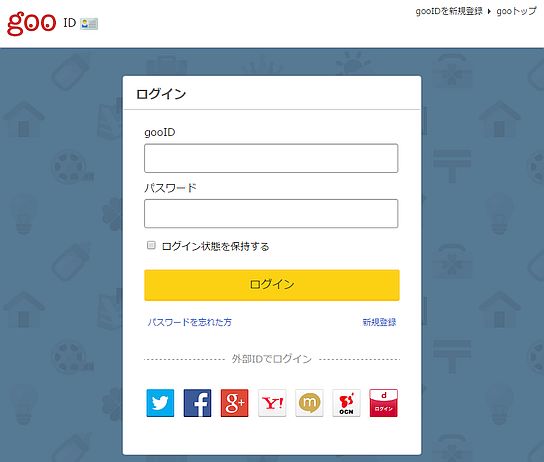Click the yellow ログイン button
Screen dimensions: 544x462
point(272,285)
